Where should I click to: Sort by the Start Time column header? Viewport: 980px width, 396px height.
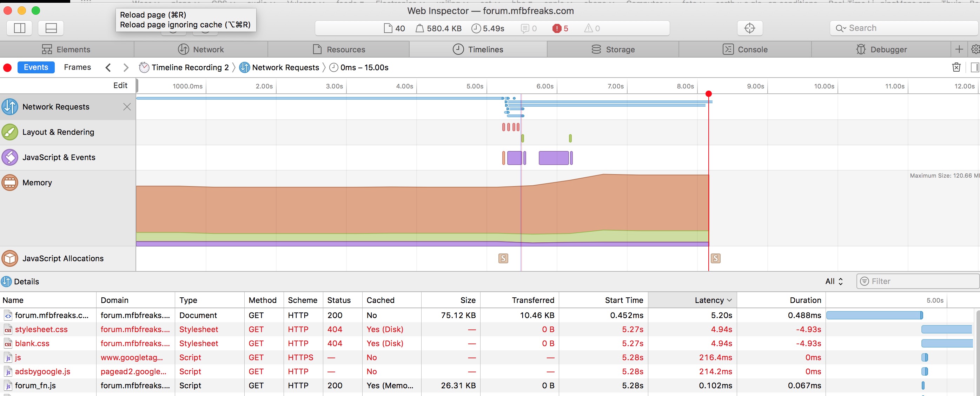coord(603,300)
